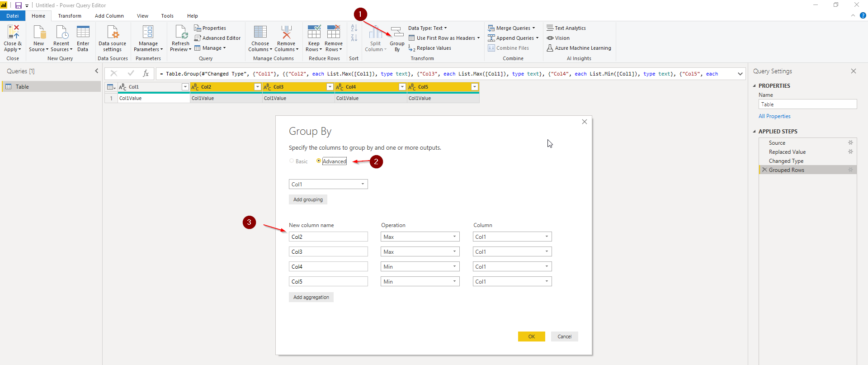Confirm Group By with OK

point(532,337)
